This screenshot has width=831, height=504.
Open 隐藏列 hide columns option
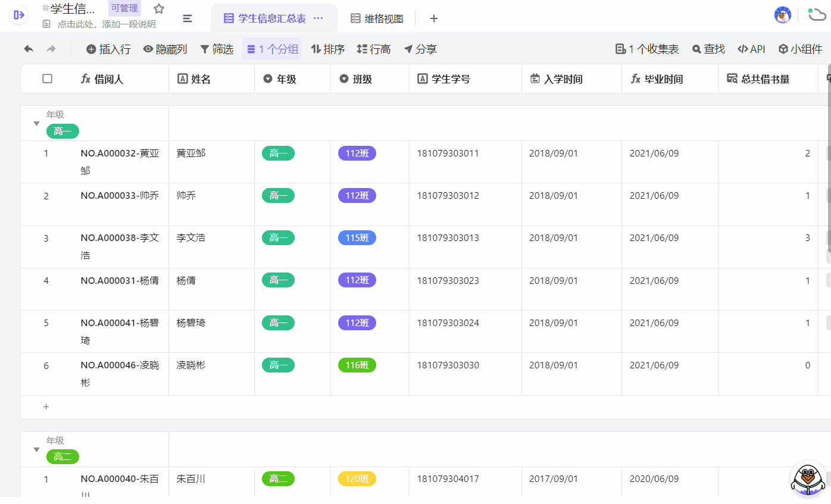tap(165, 49)
